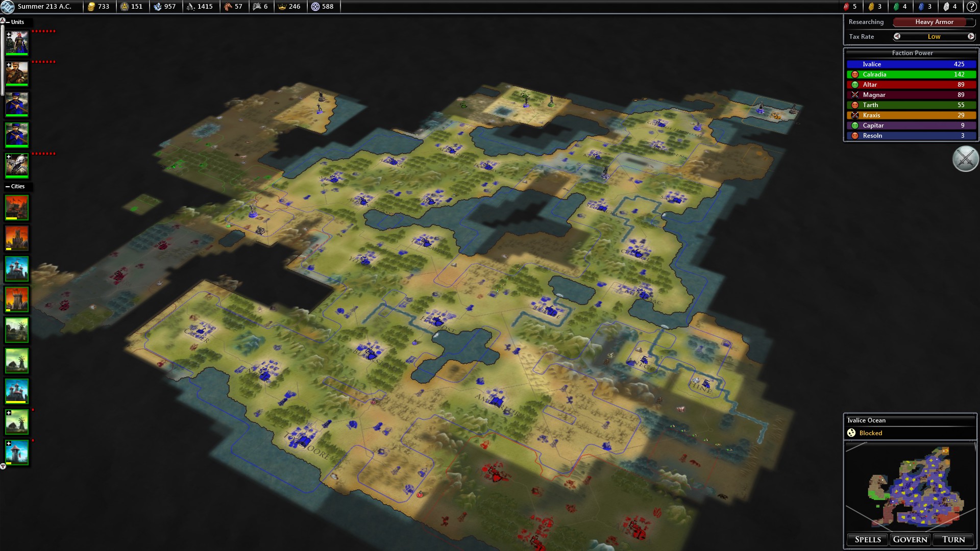Select the Tarth faction power row

(911, 105)
